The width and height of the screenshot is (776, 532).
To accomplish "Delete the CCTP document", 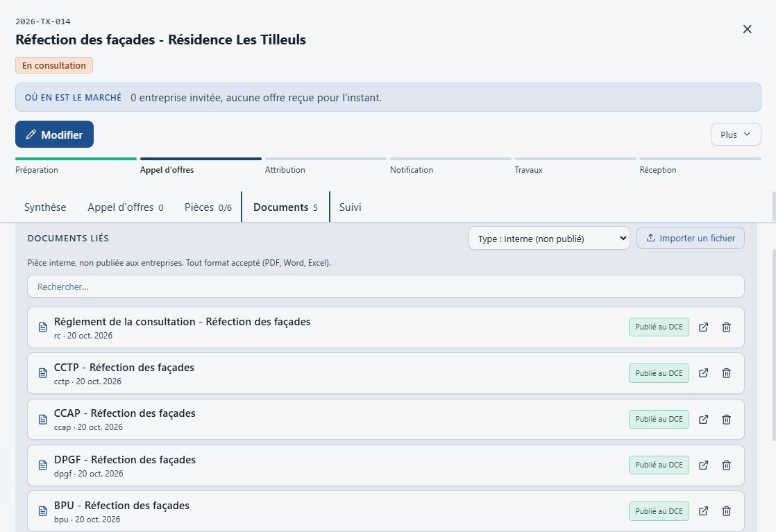I will (727, 373).
